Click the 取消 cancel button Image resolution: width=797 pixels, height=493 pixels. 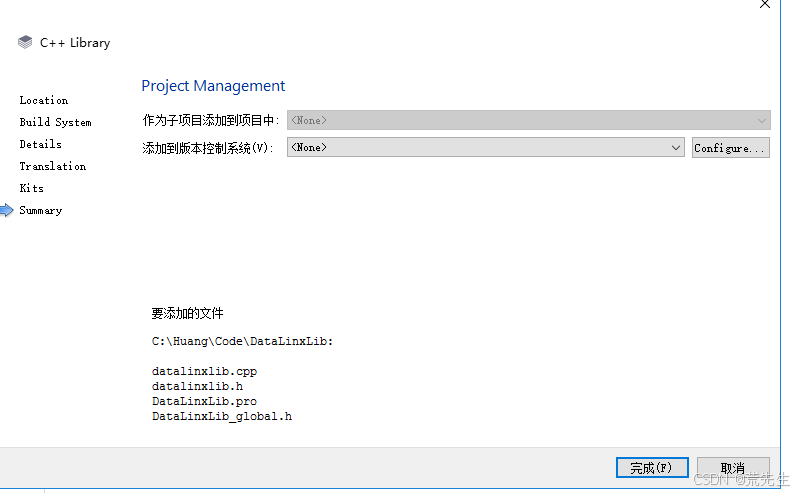point(733,468)
